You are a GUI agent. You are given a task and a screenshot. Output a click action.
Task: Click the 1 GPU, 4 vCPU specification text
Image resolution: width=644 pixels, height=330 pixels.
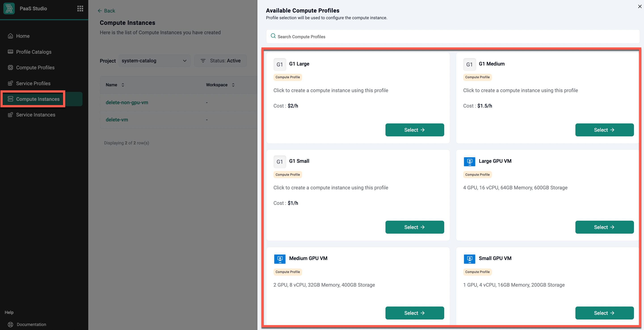coord(514,285)
